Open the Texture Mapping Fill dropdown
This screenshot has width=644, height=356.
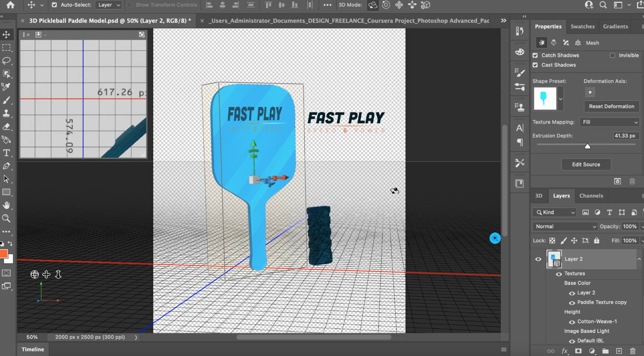tap(610, 122)
